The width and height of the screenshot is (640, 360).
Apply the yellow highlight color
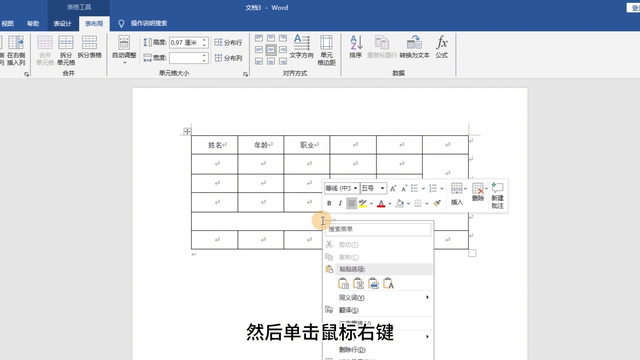click(x=362, y=203)
